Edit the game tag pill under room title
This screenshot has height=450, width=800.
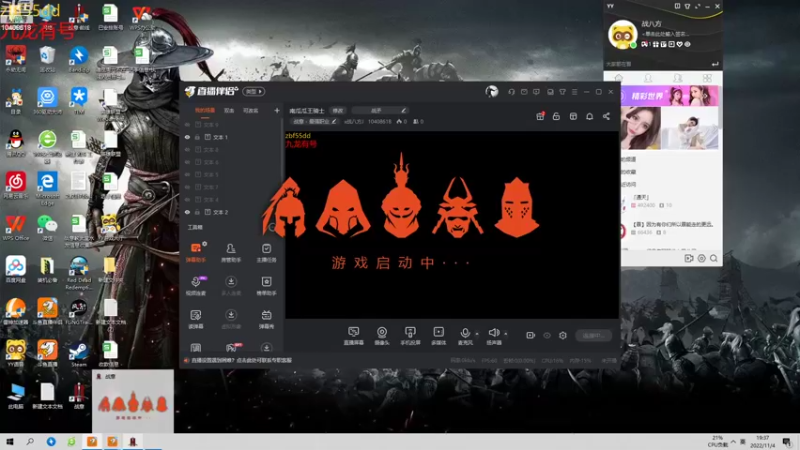coord(314,121)
